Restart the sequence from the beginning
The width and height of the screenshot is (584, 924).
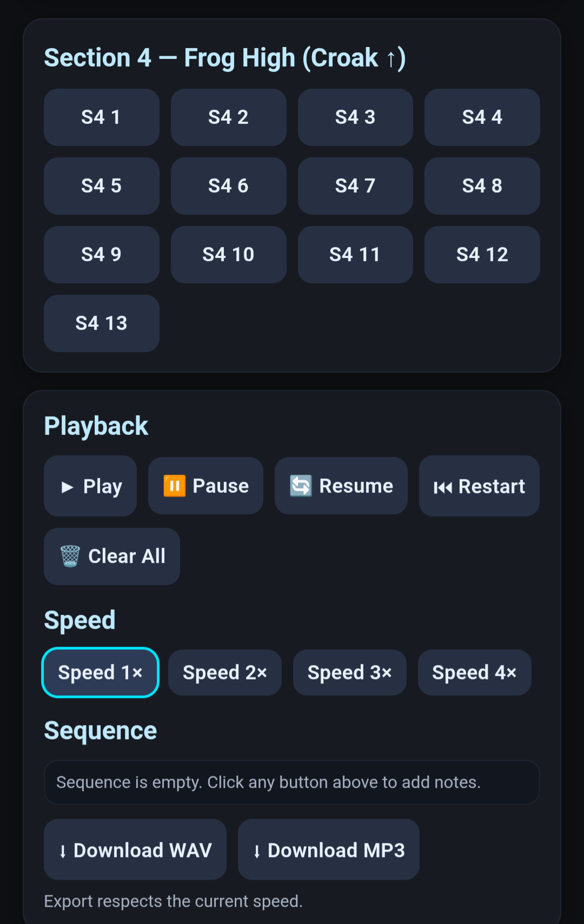pyautogui.click(x=479, y=486)
